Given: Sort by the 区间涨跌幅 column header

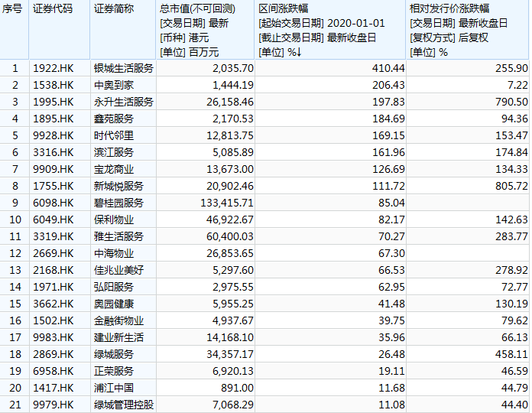Looking at the screenshot, I should pyautogui.click(x=329, y=30).
